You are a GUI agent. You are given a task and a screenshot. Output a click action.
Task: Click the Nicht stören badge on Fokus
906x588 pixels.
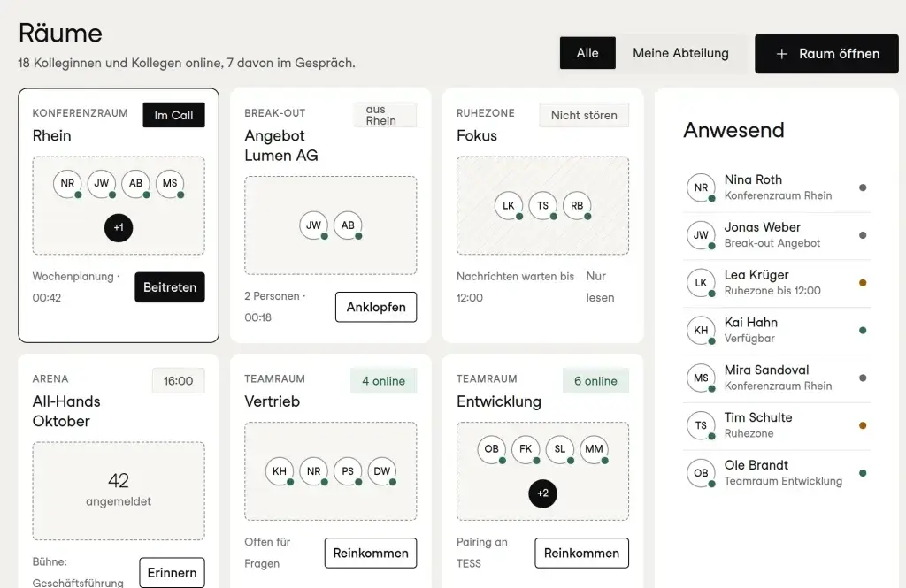tap(584, 115)
